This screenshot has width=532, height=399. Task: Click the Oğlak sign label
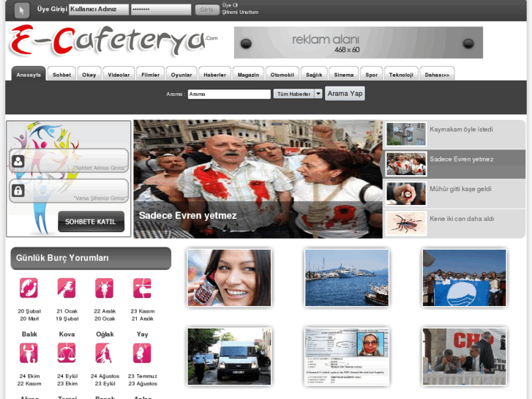[105, 335]
